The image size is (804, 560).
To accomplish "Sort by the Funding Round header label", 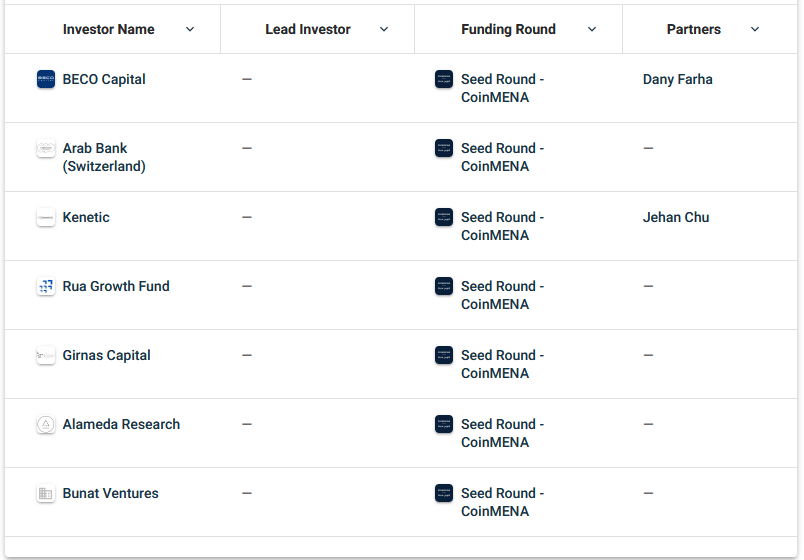I will (x=508, y=30).
